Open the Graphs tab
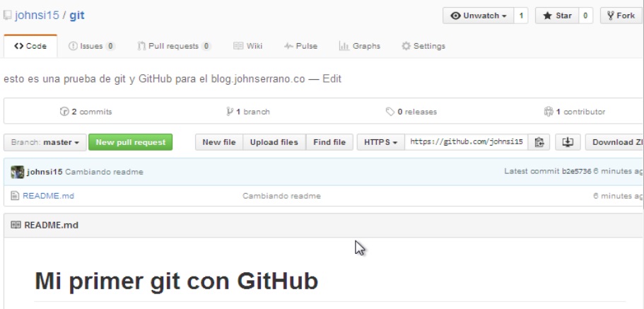This screenshot has height=309, width=644. coord(360,46)
